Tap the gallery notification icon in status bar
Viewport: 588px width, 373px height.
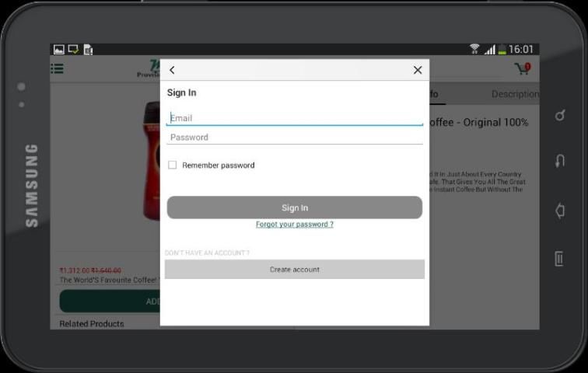pos(58,50)
